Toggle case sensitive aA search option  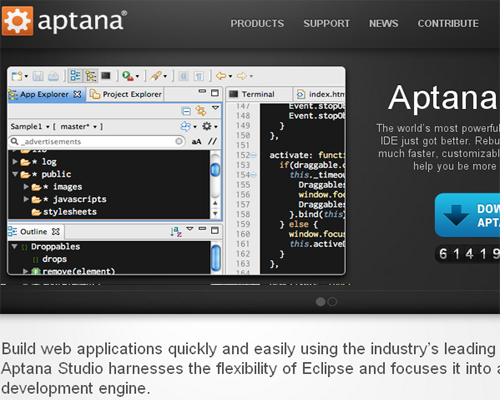pos(196,142)
